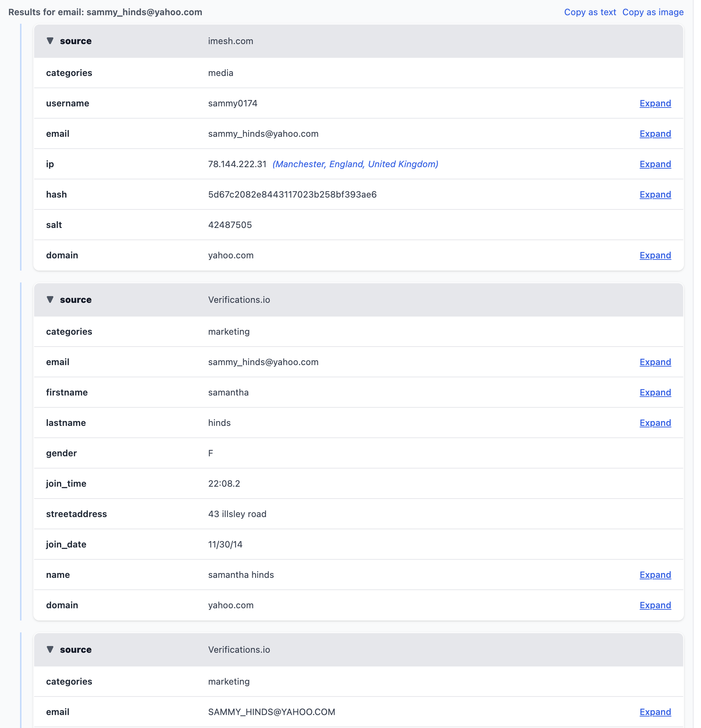Image resolution: width=701 pixels, height=728 pixels.
Task: Expand the imesh.com email row
Action: 655,134
